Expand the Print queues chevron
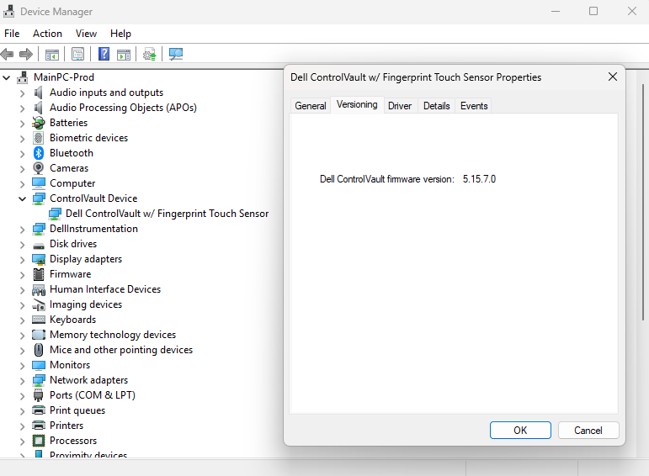Image resolution: width=649 pixels, height=476 pixels. pos(22,411)
